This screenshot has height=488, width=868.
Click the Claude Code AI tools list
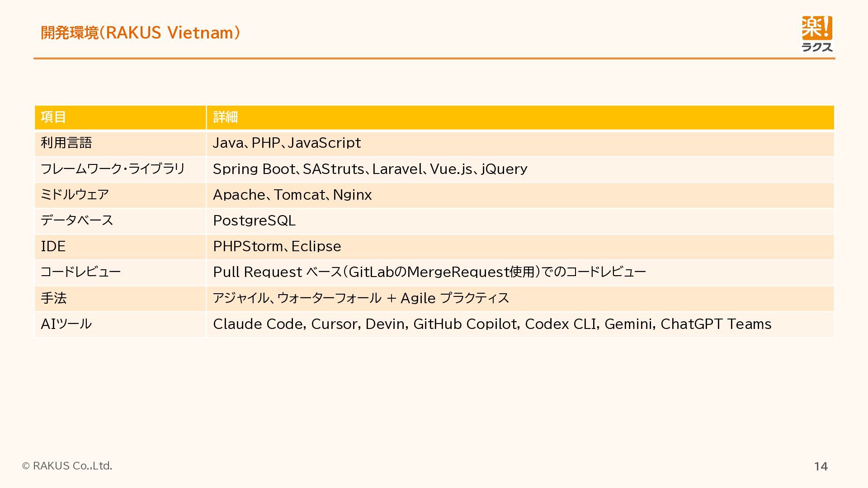click(x=492, y=324)
